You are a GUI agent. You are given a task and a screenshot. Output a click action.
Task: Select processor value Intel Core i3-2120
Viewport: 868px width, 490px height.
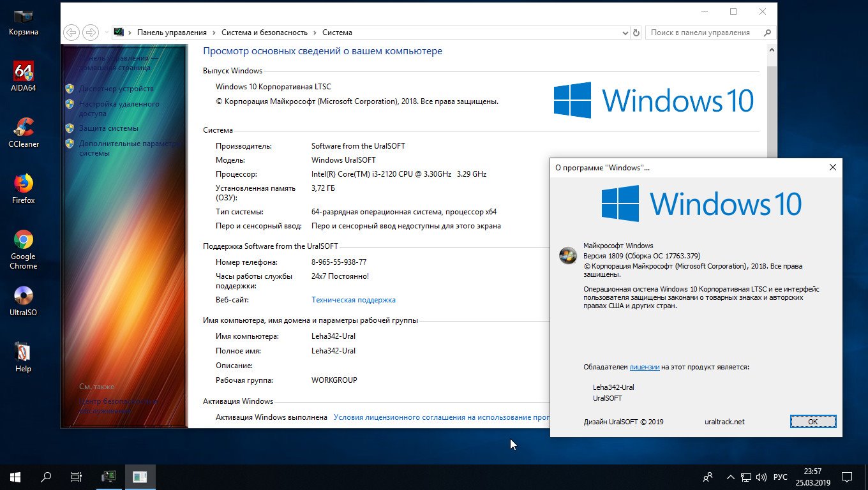tap(399, 174)
